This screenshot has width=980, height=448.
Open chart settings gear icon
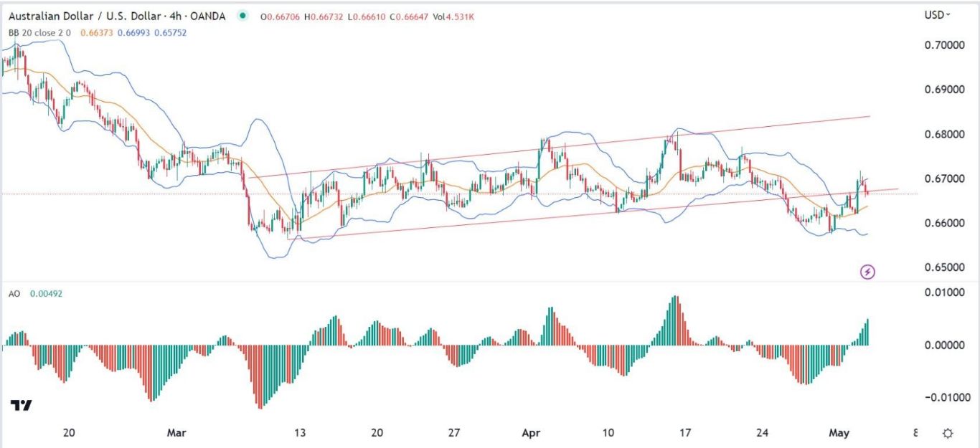click(948, 433)
